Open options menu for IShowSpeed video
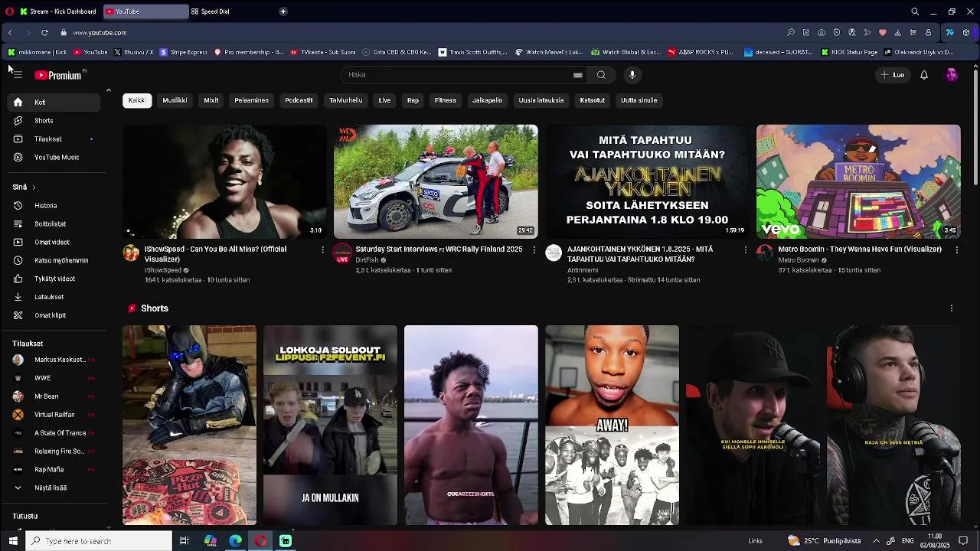980x551 pixels. pos(322,249)
